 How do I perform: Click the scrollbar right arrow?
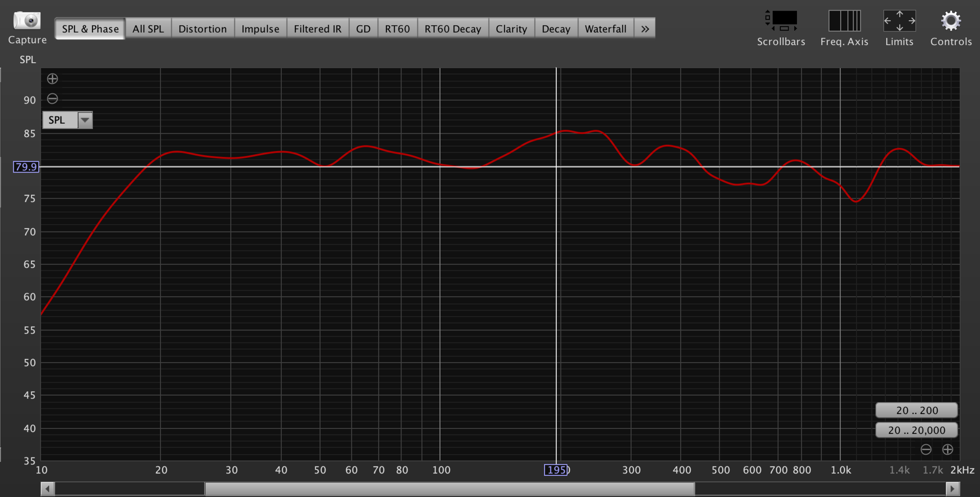coord(952,488)
